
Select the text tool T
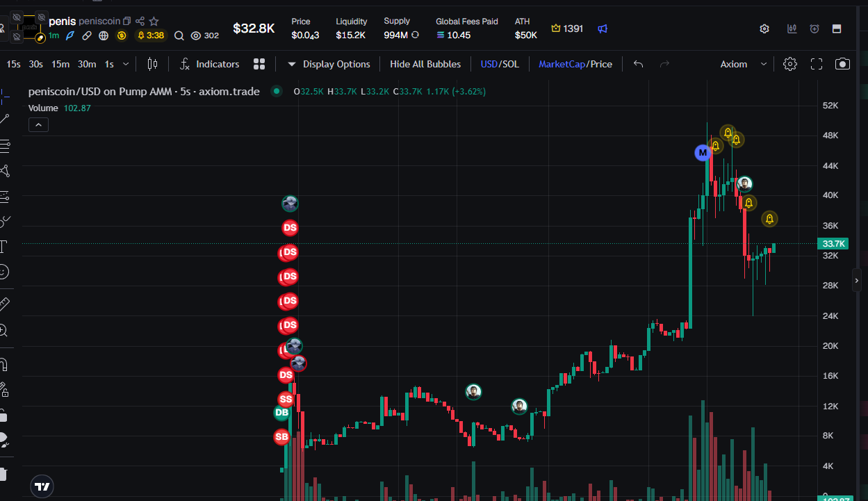click(3, 246)
